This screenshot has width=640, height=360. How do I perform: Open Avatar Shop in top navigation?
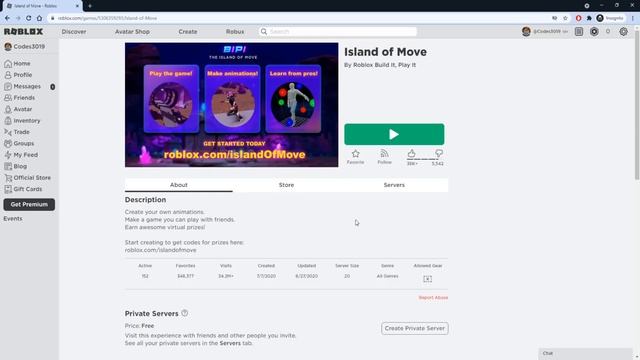(x=132, y=31)
